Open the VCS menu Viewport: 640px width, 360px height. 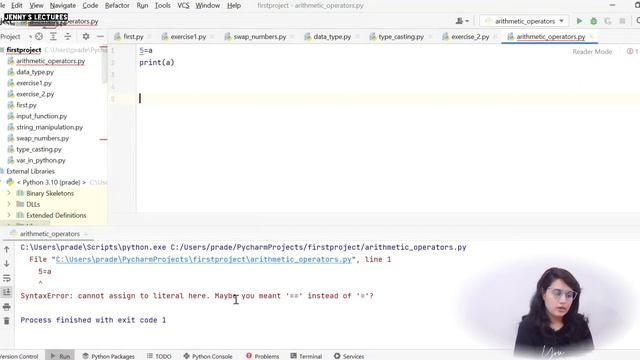pos(183,5)
